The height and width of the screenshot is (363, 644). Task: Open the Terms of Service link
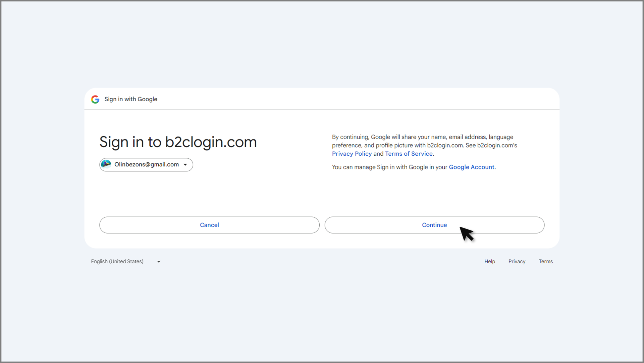409,154
